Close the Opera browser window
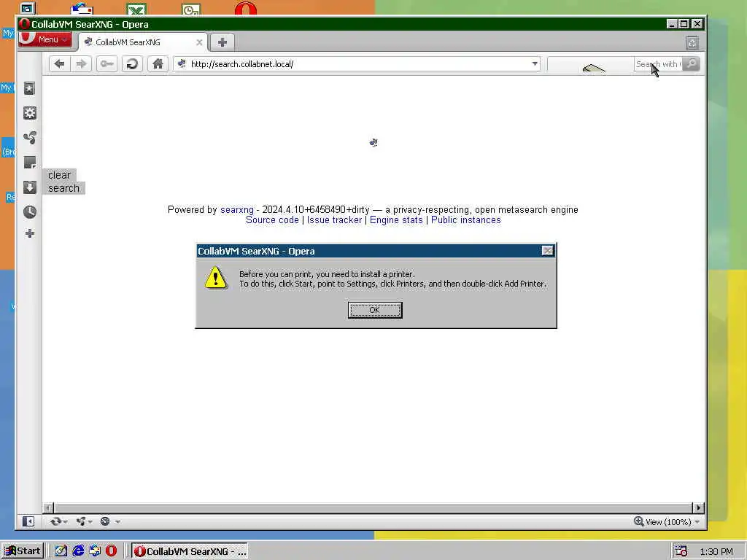Viewport: 747px width, 560px height. click(697, 24)
